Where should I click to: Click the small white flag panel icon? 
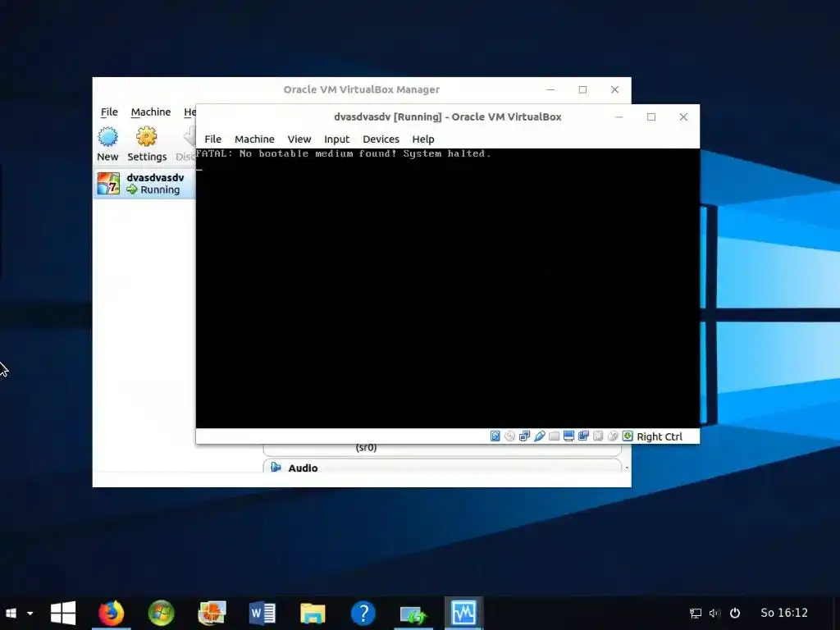click(11, 613)
